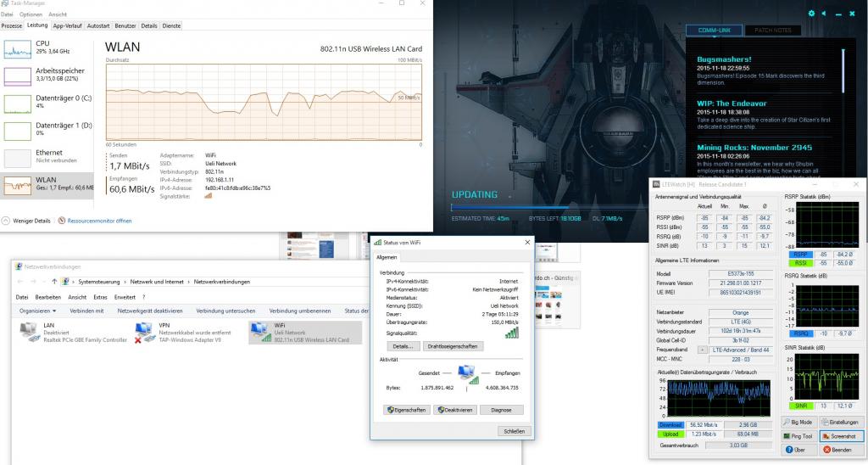Click Systemsteuerung in breadcrumb path

pyautogui.click(x=98, y=282)
